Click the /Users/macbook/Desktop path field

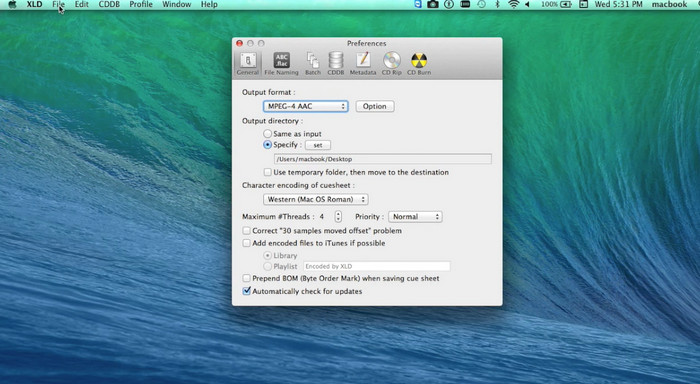(383, 159)
